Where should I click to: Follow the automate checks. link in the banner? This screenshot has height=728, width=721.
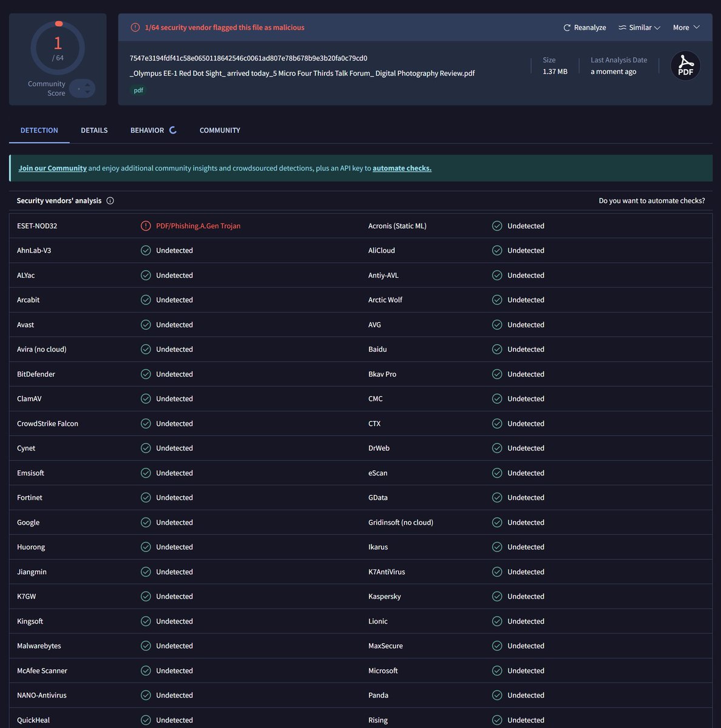click(x=402, y=168)
